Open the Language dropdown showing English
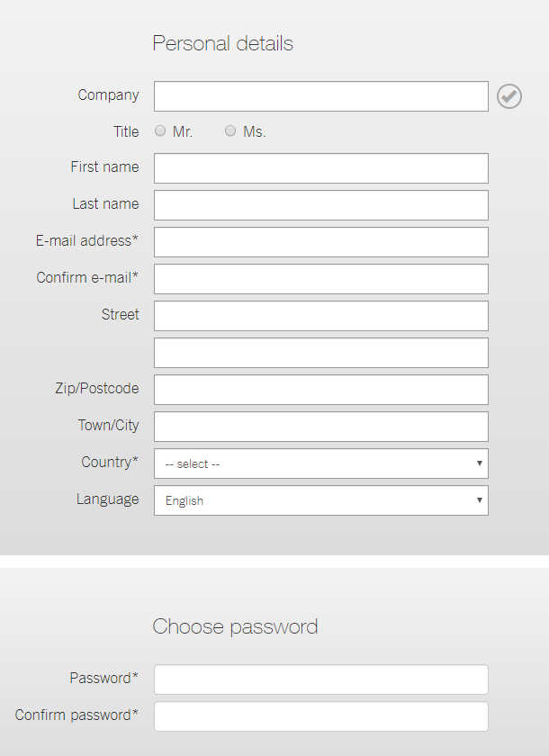Viewport: 549px width, 756px height. pos(320,500)
